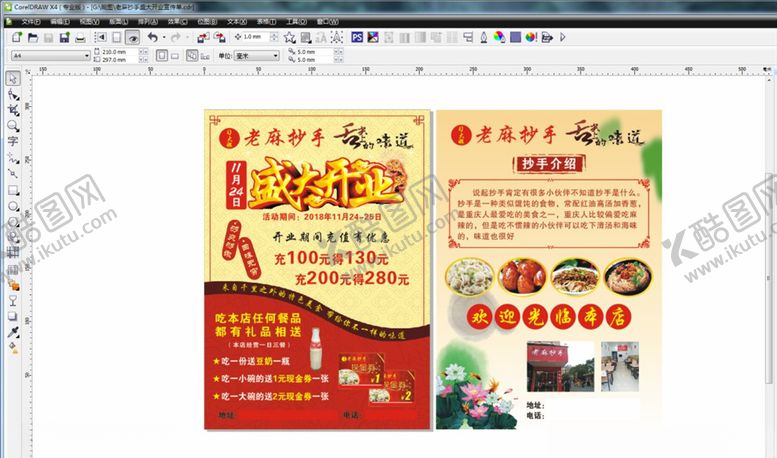
Task: Click the Undo arrow
Action: tap(153, 37)
